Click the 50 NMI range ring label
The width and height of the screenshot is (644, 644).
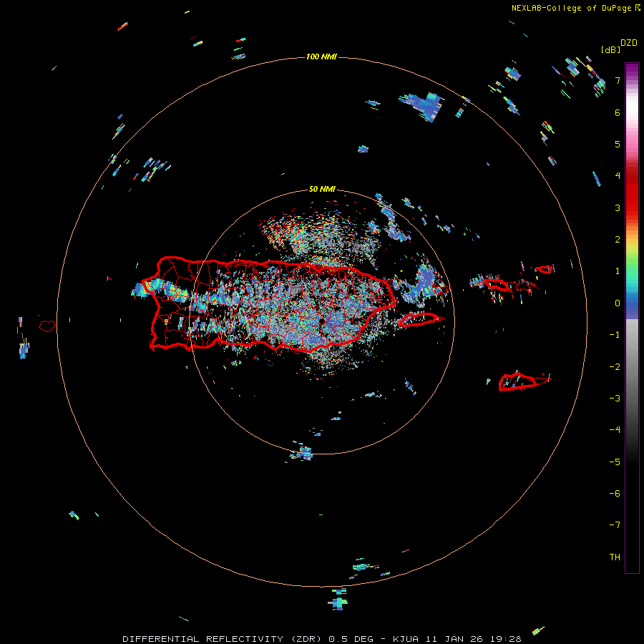click(322, 189)
